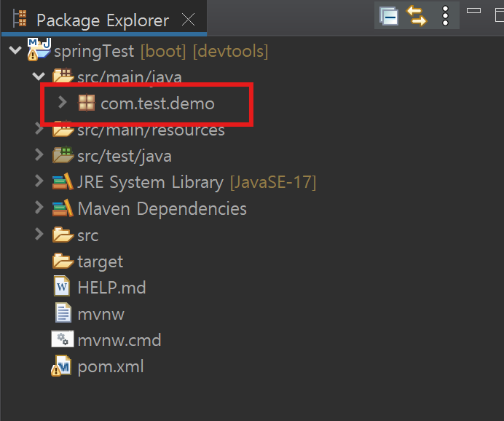The height and width of the screenshot is (421, 504).
Task: Click the com.test.demo package icon
Action: (x=87, y=103)
